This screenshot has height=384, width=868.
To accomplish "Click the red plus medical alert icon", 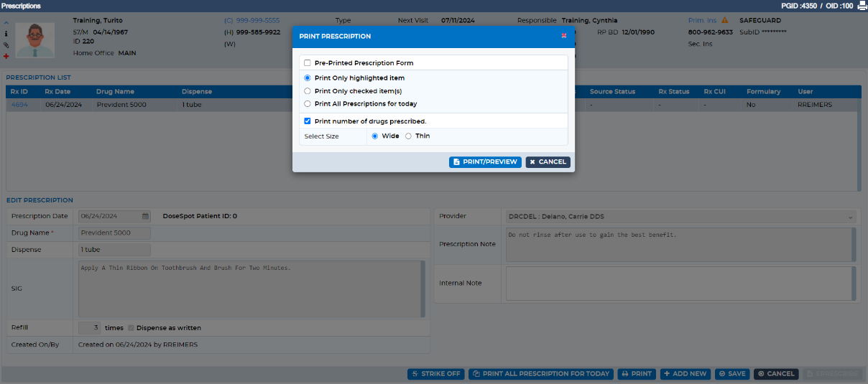I will click(x=6, y=56).
